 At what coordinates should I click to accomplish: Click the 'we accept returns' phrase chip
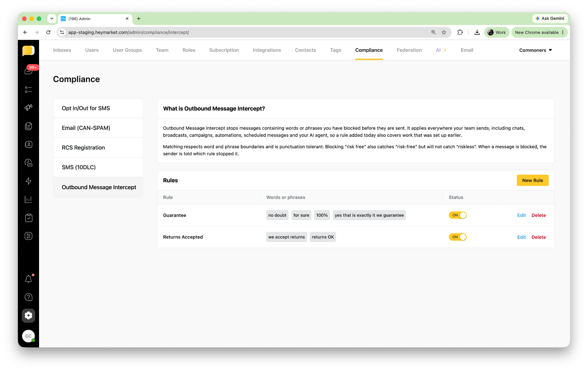click(287, 237)
